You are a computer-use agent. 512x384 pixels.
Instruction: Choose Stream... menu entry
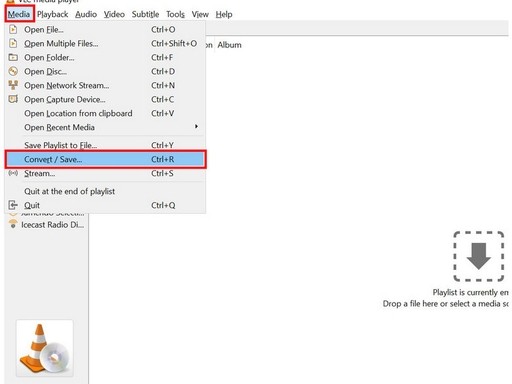click(x=105, y=174)
